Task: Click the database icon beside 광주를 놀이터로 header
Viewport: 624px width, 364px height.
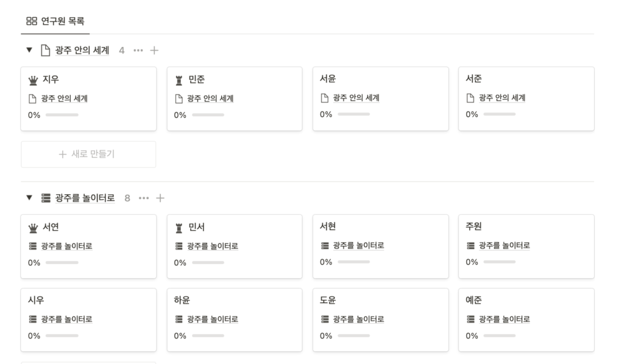Action: click(46, 198)
